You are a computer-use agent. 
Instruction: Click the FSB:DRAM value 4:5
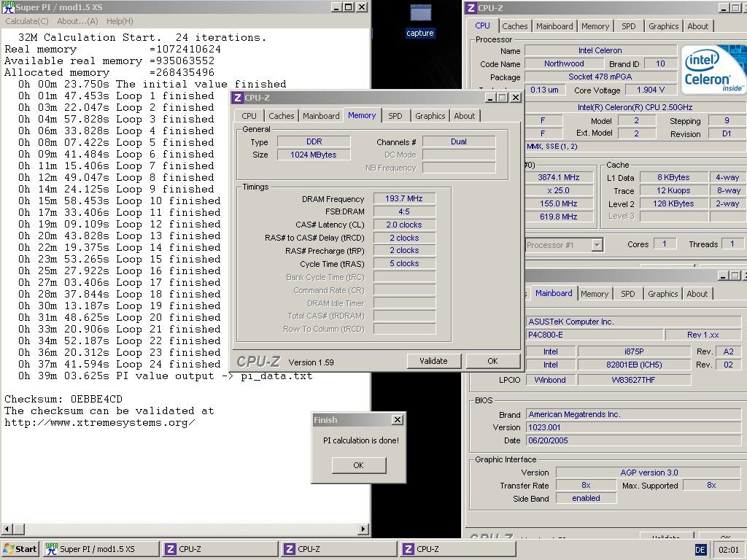[404, 211]
